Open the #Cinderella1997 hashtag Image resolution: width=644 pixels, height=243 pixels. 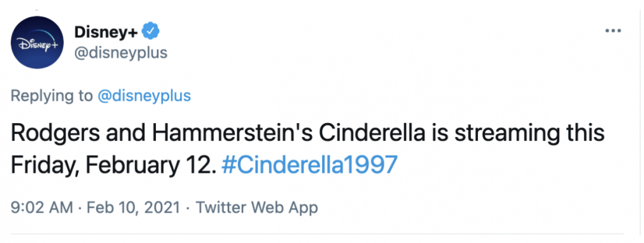coord(309,165)
